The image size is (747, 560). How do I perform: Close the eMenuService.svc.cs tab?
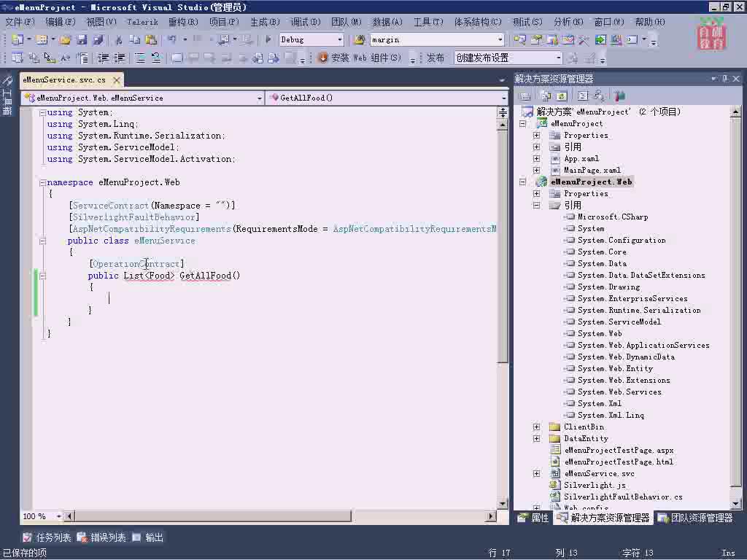coord(116,80)
